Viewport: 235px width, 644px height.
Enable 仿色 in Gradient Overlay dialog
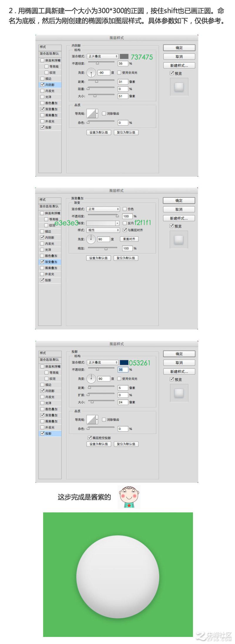point(125,209)
